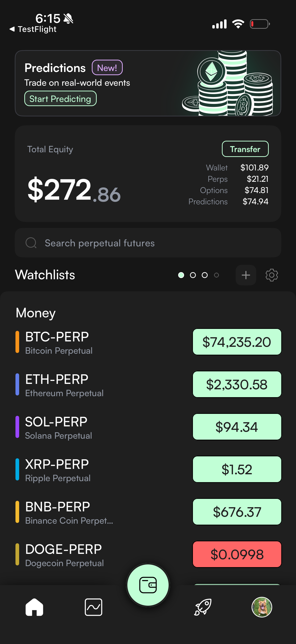Tap the search magnifier icon
This screenshot has width=296, height=644.
tap(31, 243)
